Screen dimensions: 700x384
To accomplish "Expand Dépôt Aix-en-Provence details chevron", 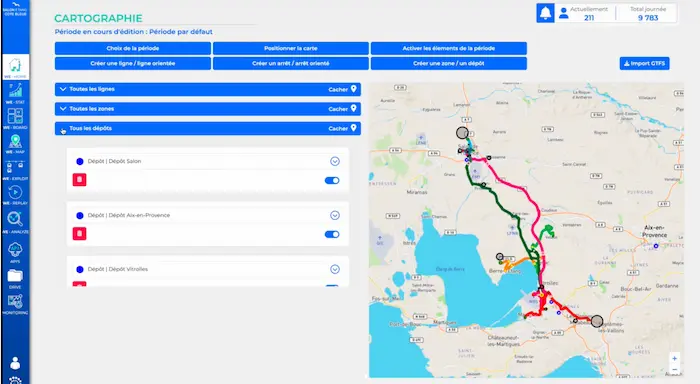I will [335, 215].
